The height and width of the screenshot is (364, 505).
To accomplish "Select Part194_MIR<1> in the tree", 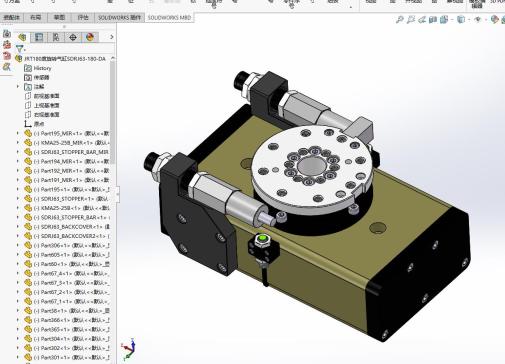I will [x=71, y=161].
